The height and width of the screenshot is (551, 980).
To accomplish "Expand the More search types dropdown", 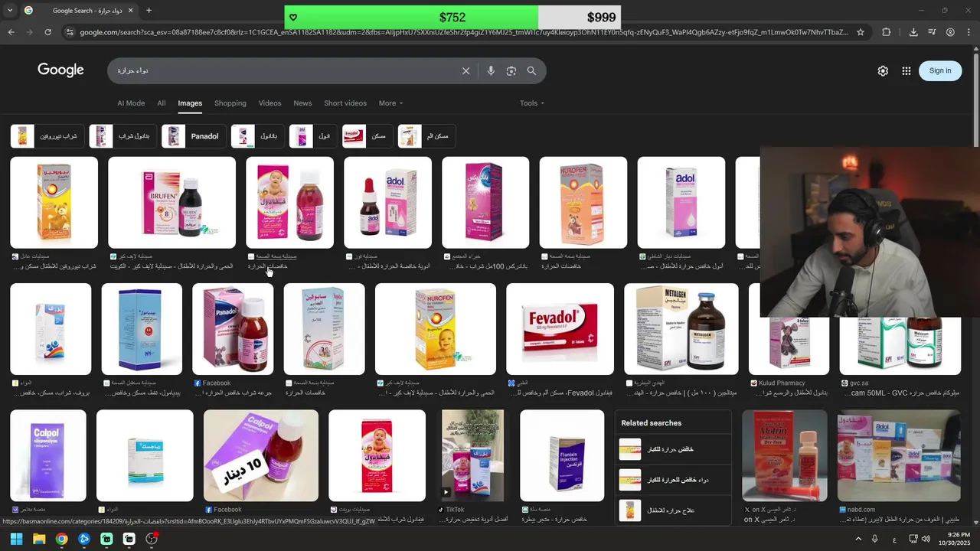I will [x=390, y=103].
